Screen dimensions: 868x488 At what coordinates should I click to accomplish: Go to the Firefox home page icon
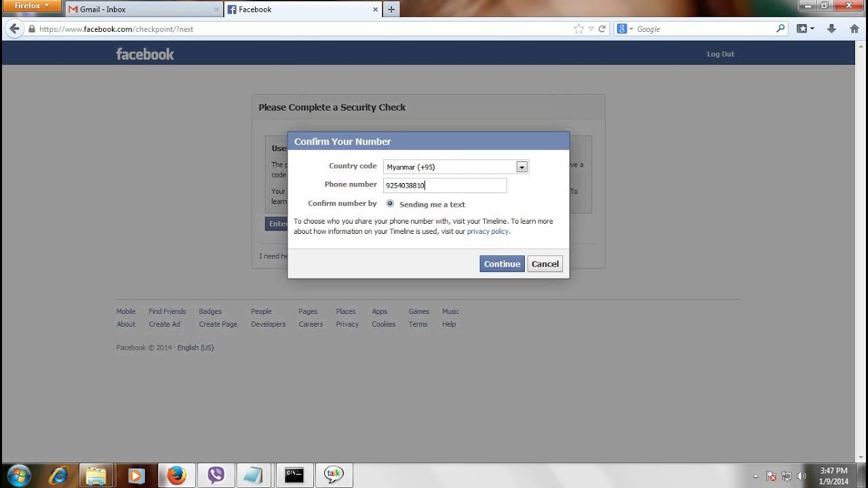coord(854,29)
